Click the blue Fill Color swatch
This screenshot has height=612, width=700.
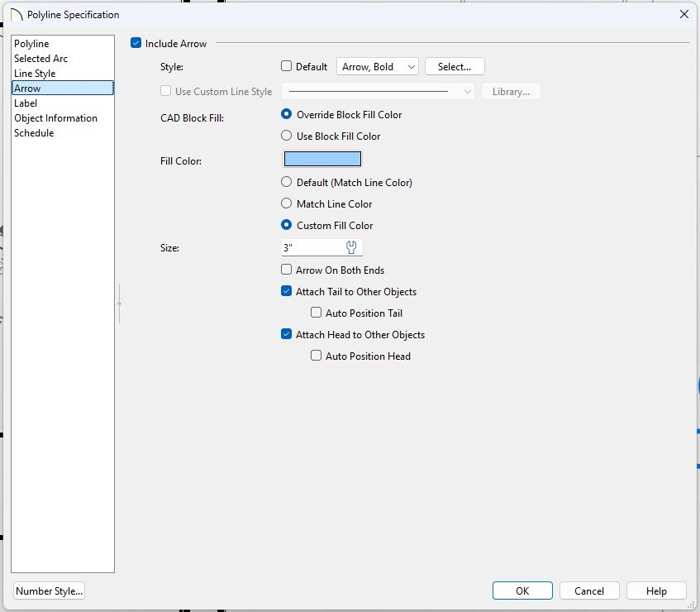(x=322, y=160)
